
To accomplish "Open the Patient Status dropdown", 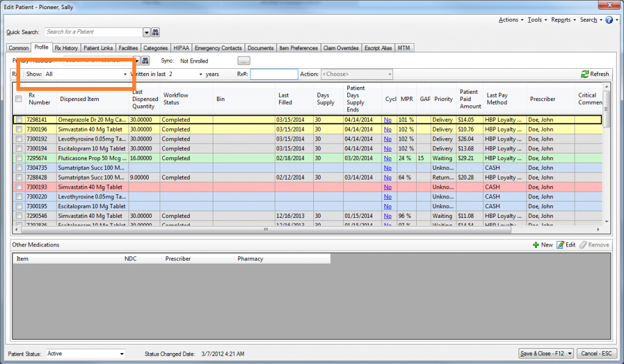I will (122, 354).
